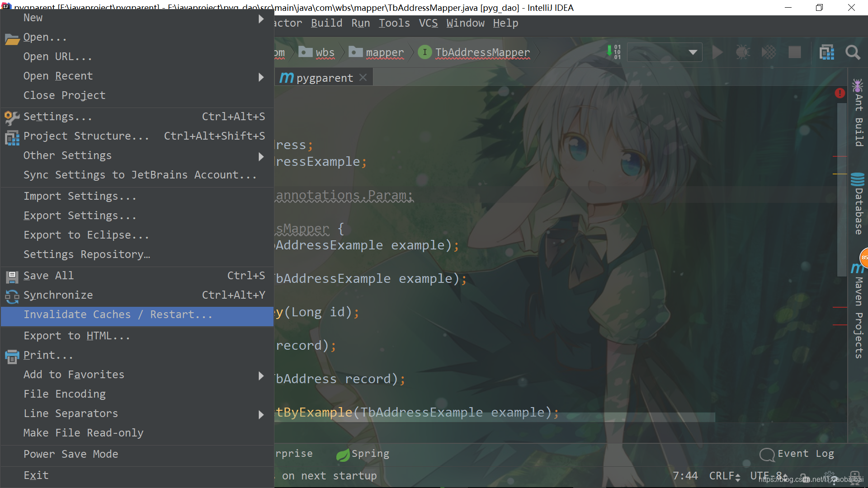Close the pygparent tab
868x488 pixels.
click(x=363, y=78)
